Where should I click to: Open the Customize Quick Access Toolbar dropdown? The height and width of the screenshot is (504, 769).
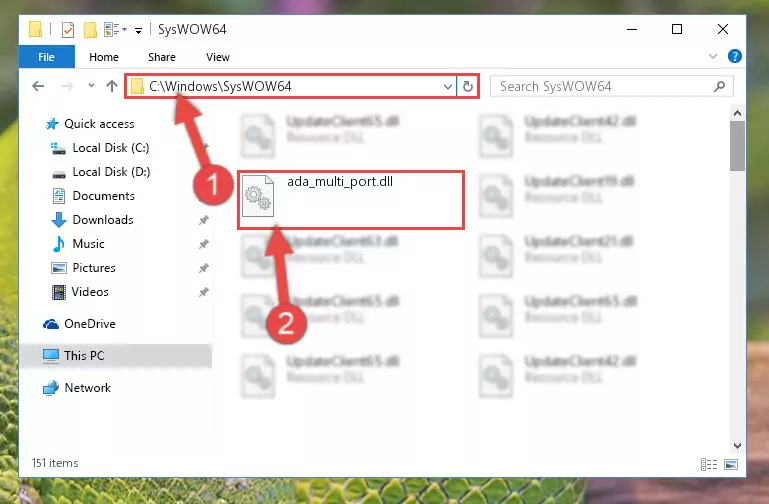coord(139,31)
